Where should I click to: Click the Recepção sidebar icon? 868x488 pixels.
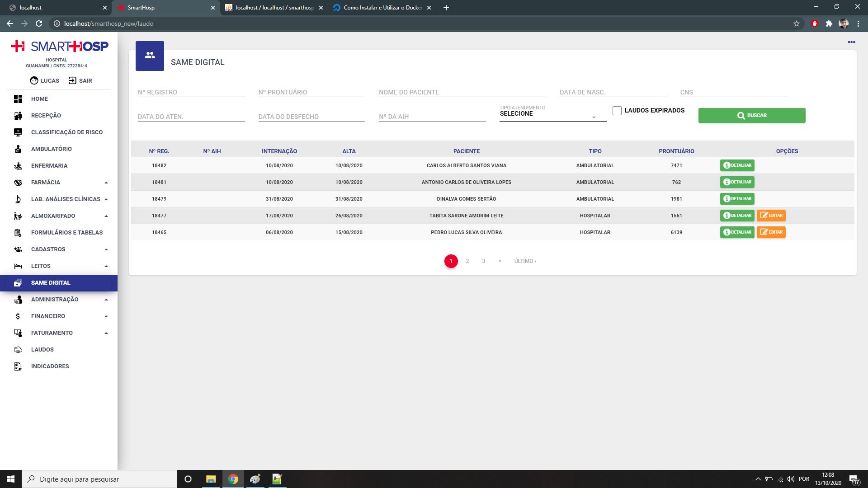(x=18, y=116)
